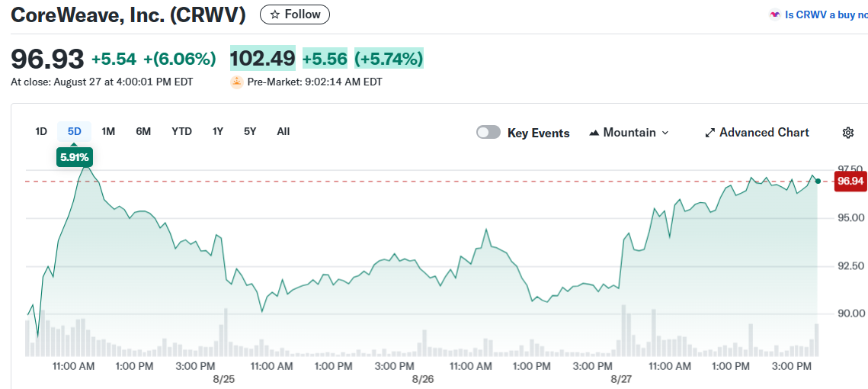868x389 pixels.
Task: Click the Advanced Chart expand arrows icon
Action: 709,133
